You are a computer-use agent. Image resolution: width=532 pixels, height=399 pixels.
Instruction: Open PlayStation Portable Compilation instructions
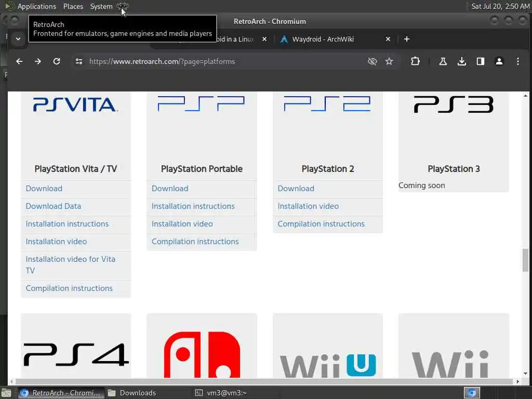(x=195, y=242)
